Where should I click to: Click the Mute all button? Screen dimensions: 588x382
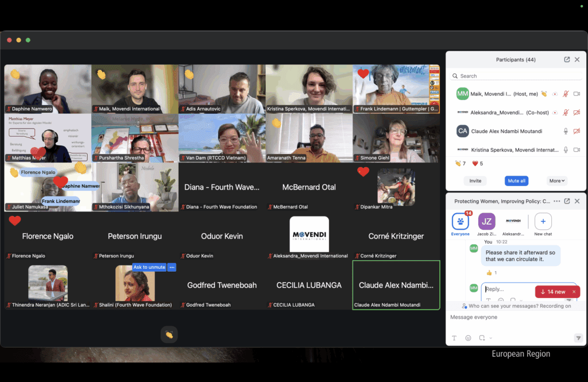pos(516,180)
